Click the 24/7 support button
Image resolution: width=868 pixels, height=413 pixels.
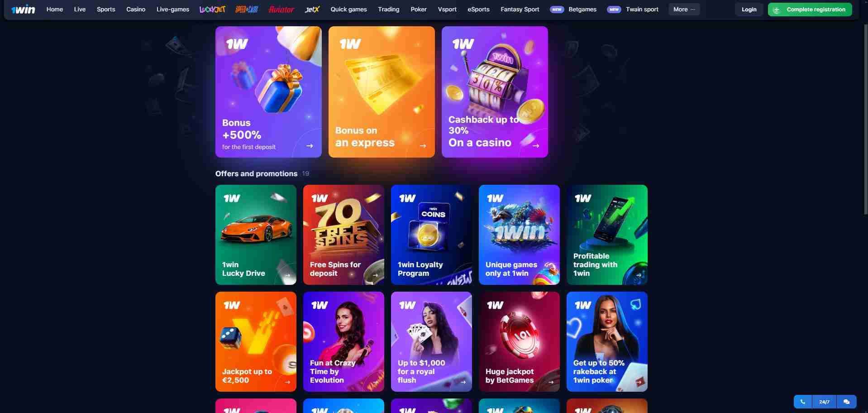pyautogui.click(x=824, y=402)
